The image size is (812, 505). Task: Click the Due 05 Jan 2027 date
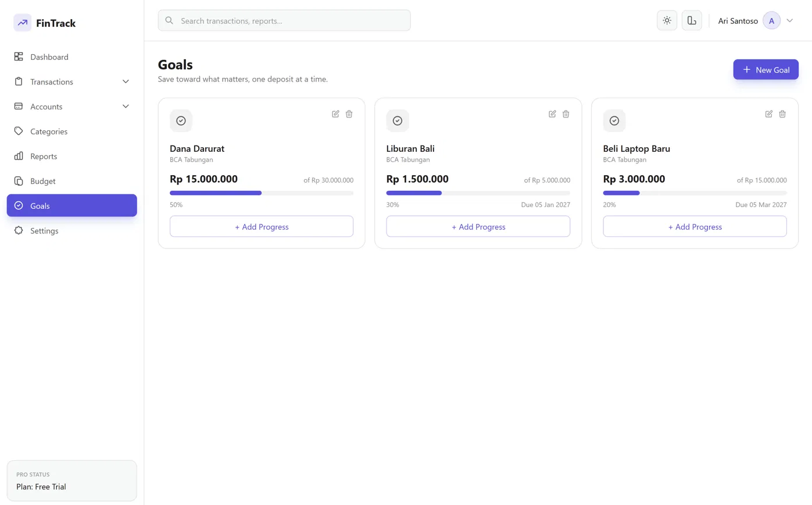tap(546, 205)
